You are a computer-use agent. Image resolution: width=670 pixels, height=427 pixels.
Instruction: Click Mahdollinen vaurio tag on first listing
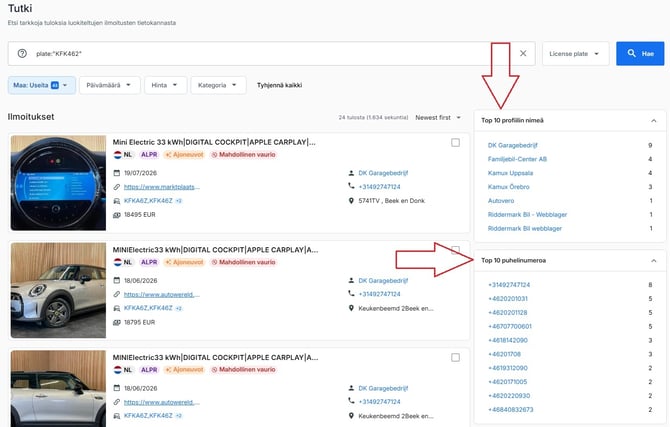coord(244,155)
